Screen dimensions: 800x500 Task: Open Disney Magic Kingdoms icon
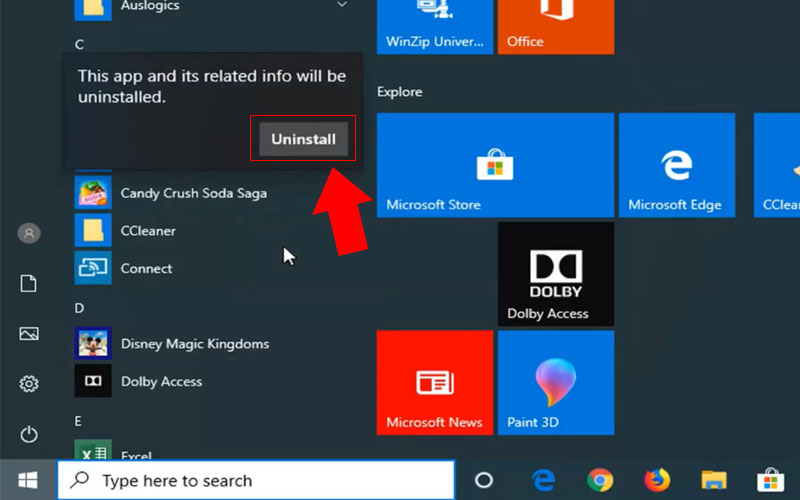tap(93, 343)
